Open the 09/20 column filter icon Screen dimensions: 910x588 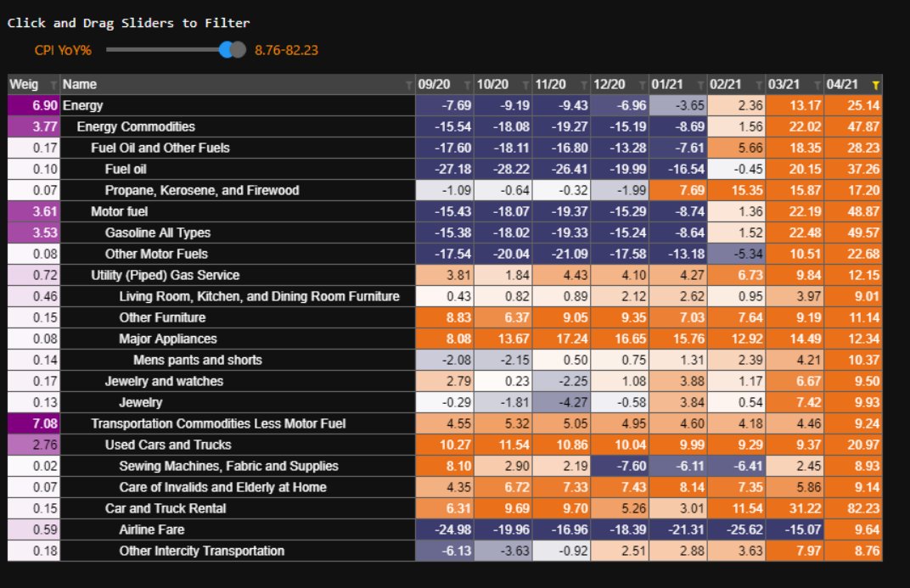pos(467,85)
